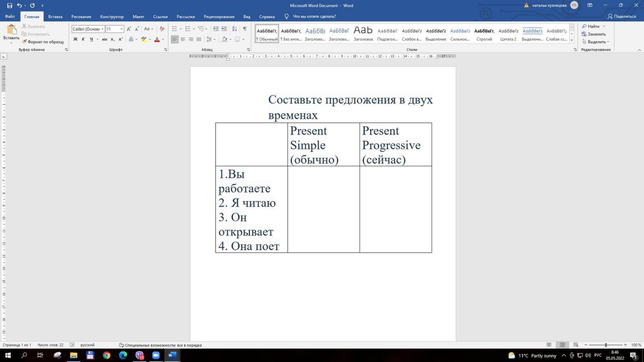
Task: Switch to Web Layout view in status bar
Action: [576, 345]
